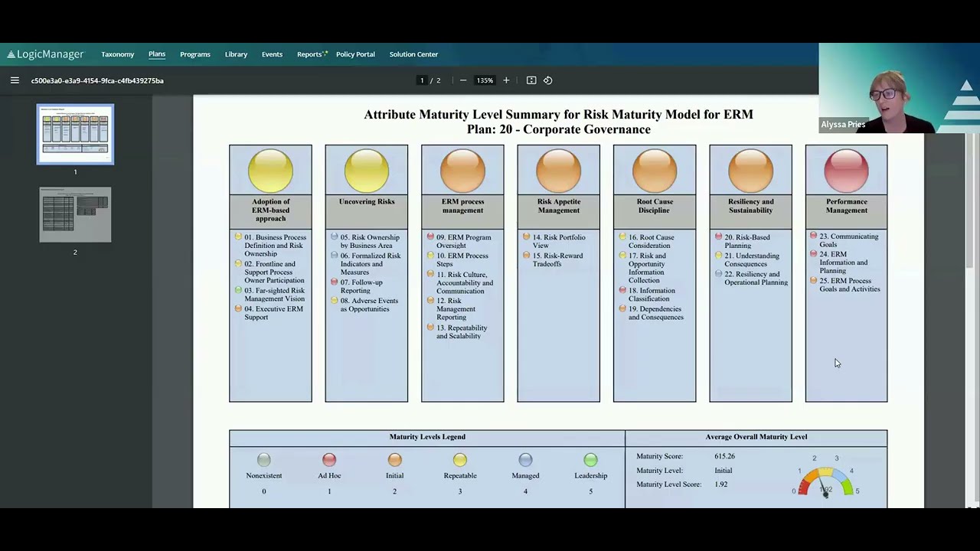Open the Solution Center link
Screen dimensions: 980x551
413,54
